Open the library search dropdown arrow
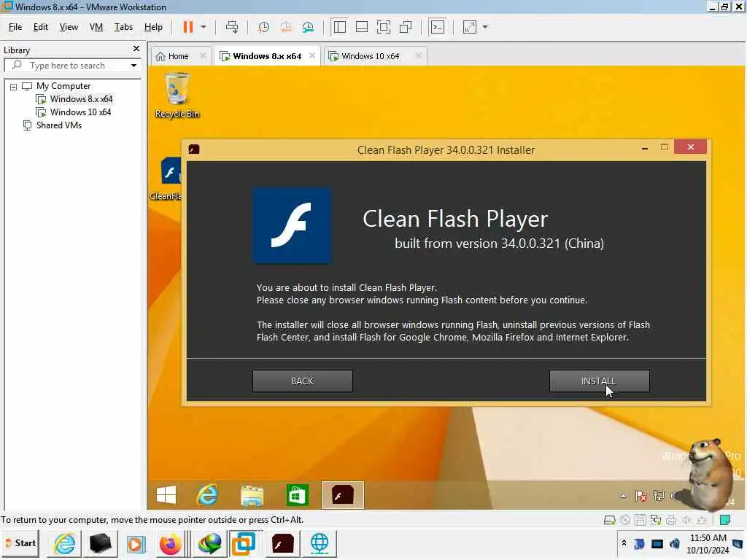 (x=134, y=65)
